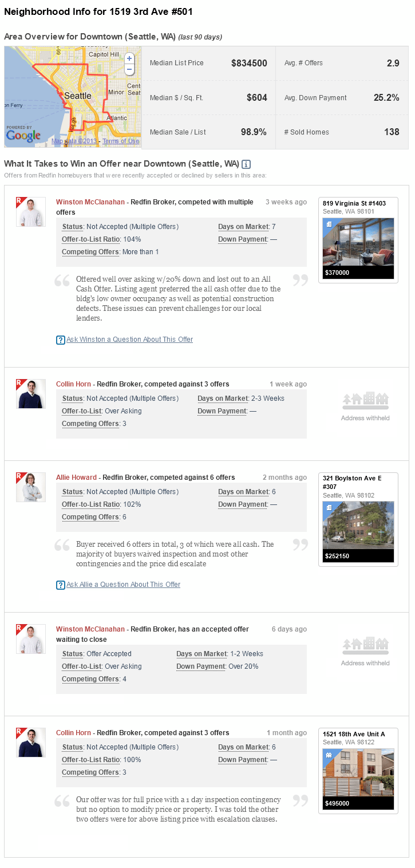Click the first Address withheld houses icon

pos(365,401)
